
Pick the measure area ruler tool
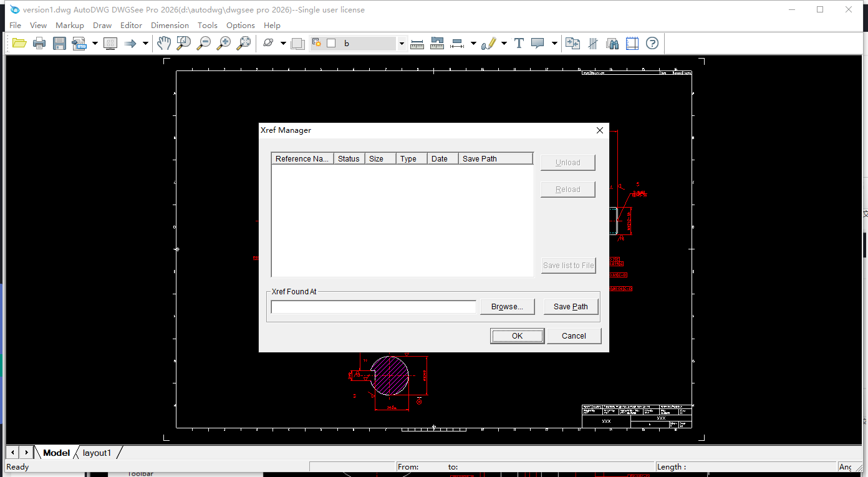(437, 43)
